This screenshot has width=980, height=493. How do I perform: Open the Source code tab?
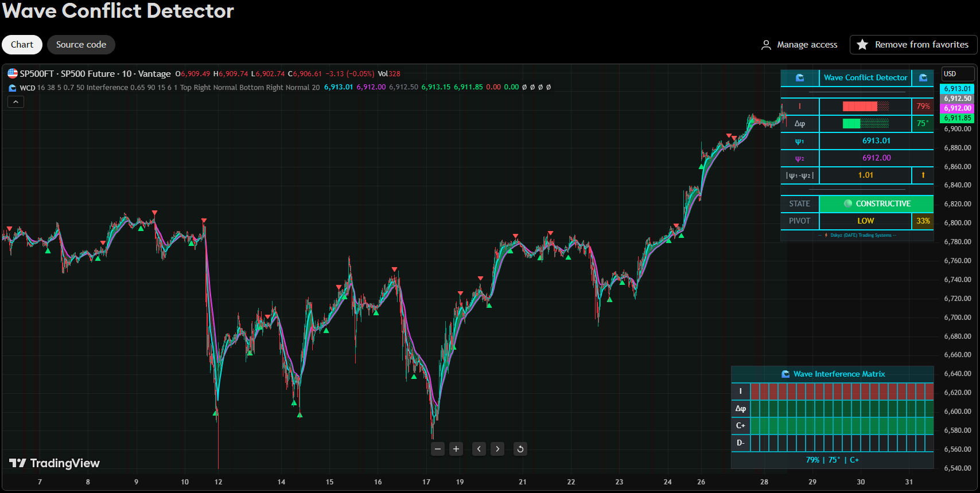[81, 45]
